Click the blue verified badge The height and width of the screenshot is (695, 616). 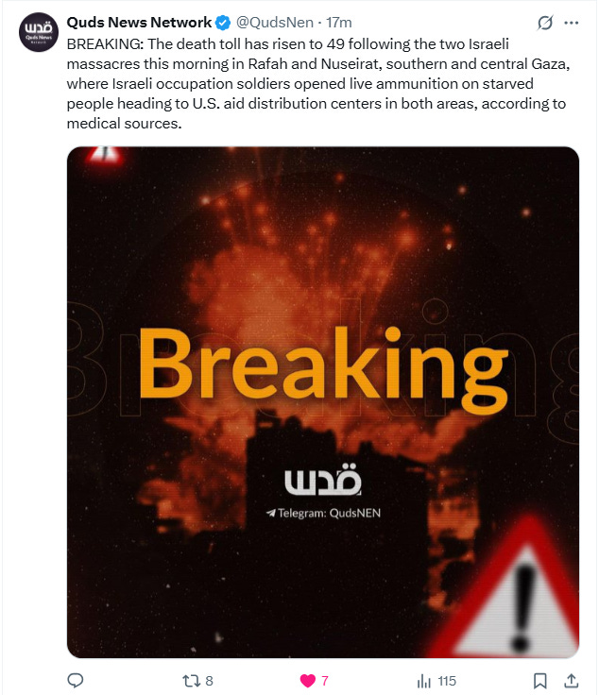(223, 23)
